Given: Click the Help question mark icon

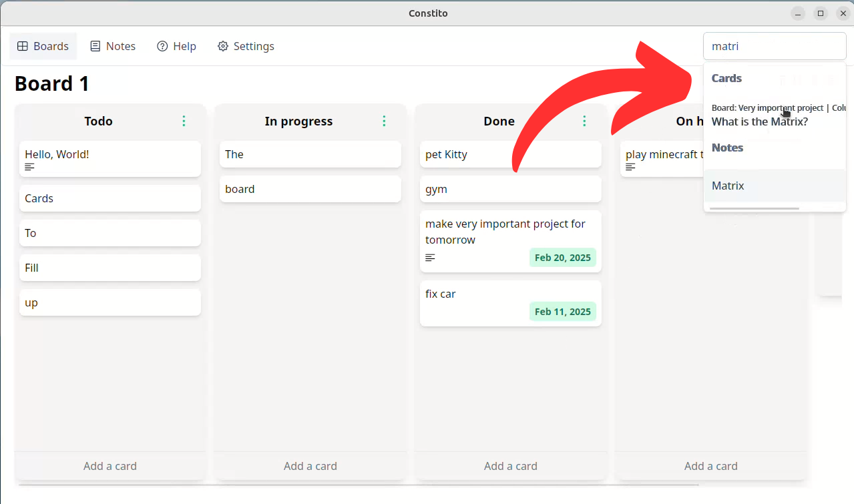Looking at the screenshot, I should (162, 46).
